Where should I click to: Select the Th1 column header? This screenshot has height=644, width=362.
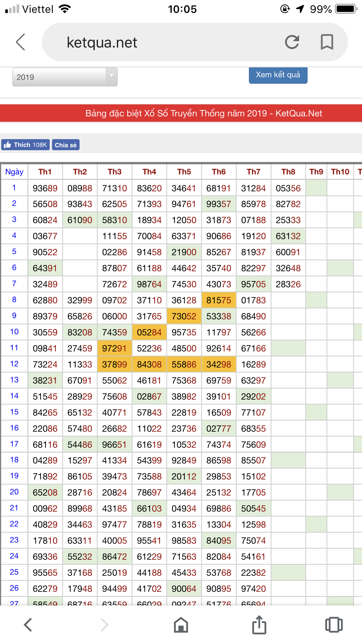coord(45,172)
